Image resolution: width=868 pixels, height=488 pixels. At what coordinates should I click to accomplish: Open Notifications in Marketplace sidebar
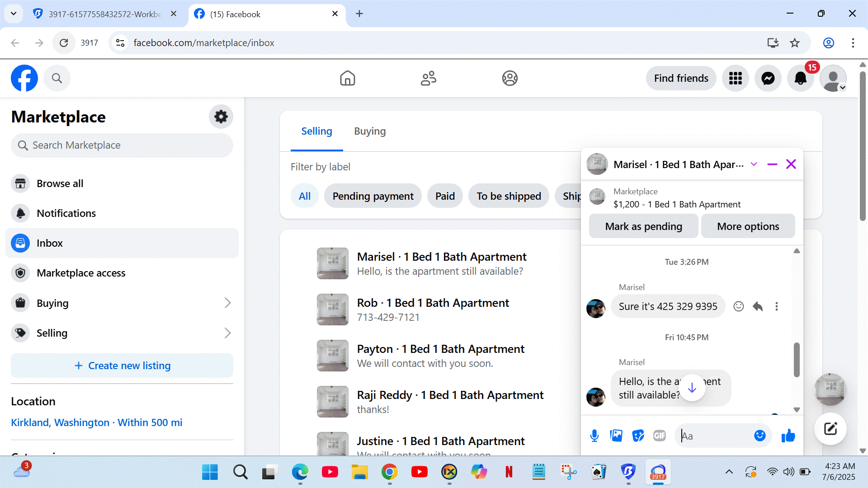[x=66, y=213]
